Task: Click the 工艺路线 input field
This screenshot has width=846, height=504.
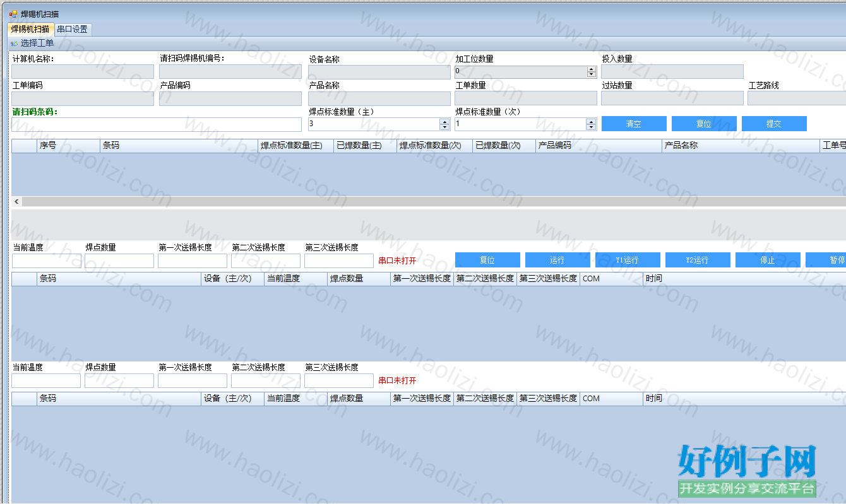Action: pyautogui.click(x=797, y=98)
